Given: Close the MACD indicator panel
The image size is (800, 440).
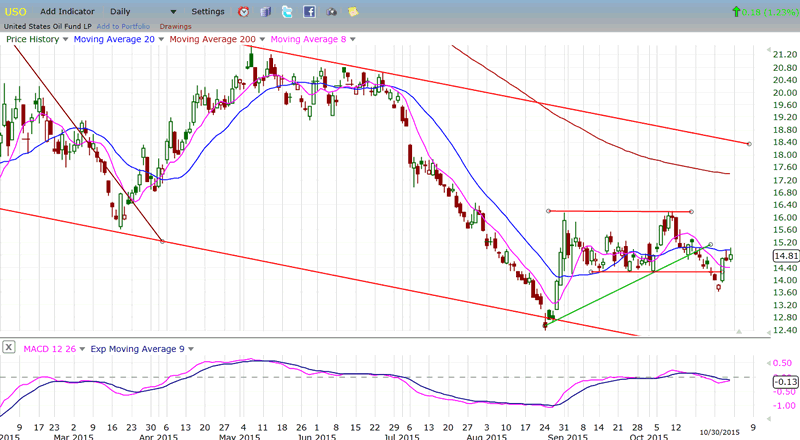Looking at the screenshot, I should click(9, 348).
